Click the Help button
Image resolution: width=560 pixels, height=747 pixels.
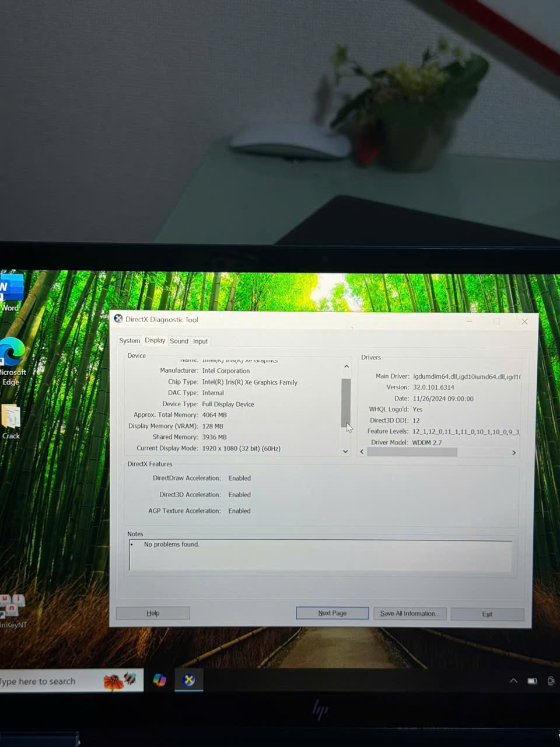(153, 613)
